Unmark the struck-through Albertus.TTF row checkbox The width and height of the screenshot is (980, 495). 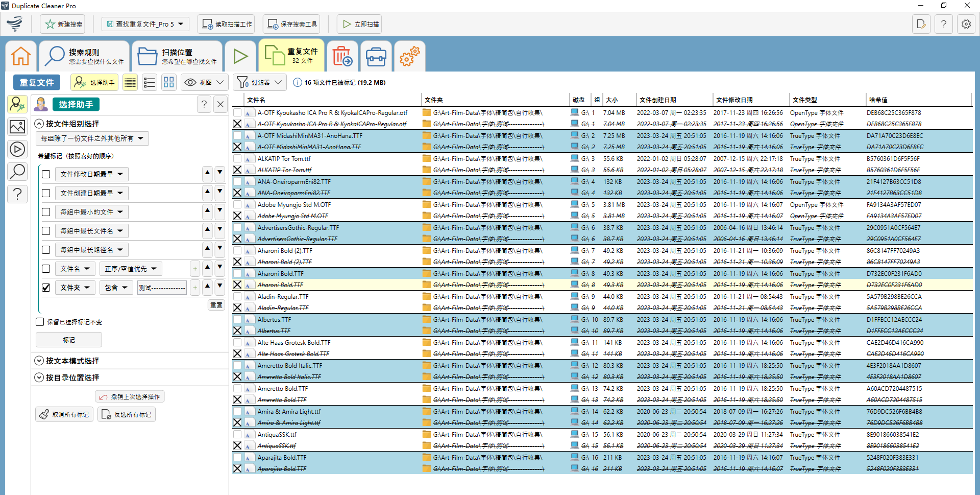pyautogui.click(x=237, y=331)
